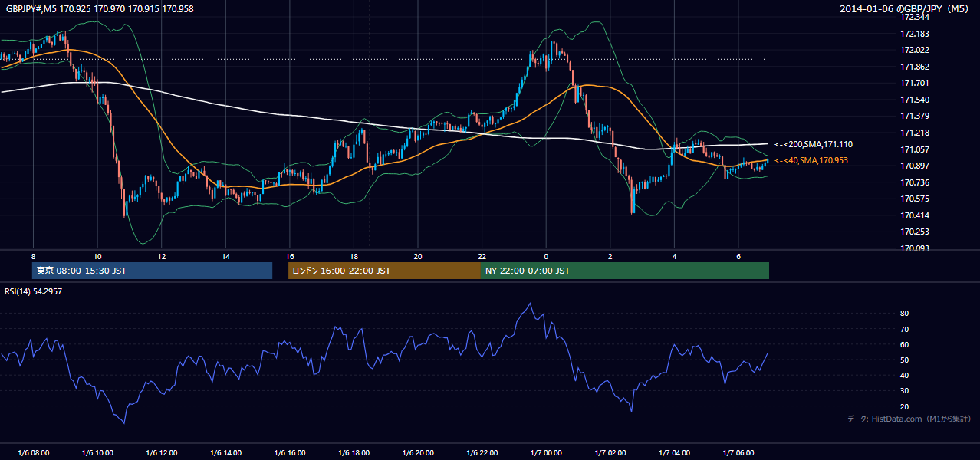
Task: Click the HistData.com data source credit
Action: coord(909,419)
